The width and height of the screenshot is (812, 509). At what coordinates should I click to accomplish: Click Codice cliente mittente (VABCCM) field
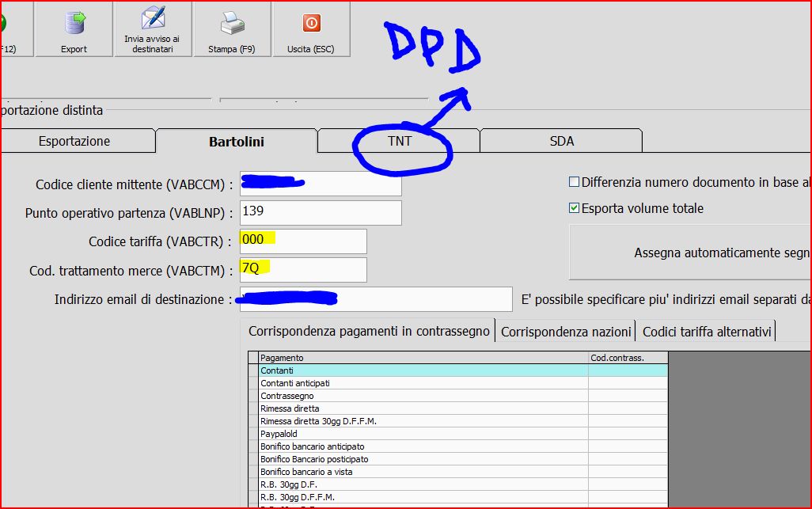(x=321, y=184)
